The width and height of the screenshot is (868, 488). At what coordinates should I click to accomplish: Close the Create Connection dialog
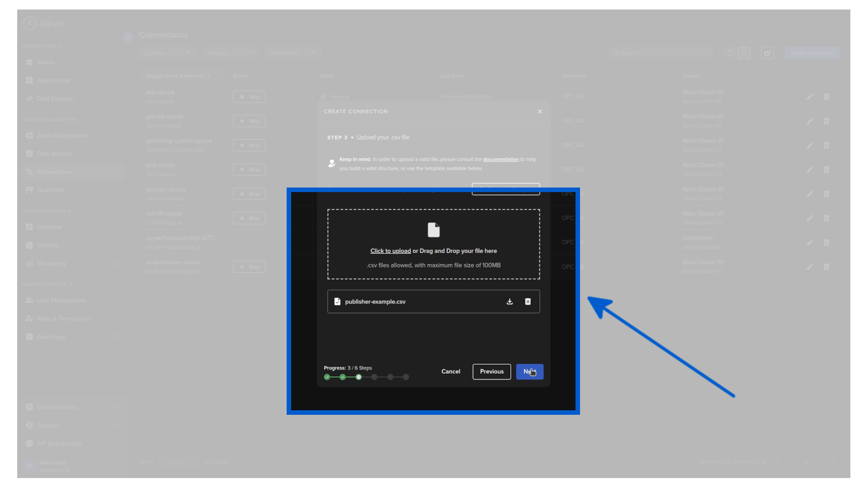[x=540, y=112]
